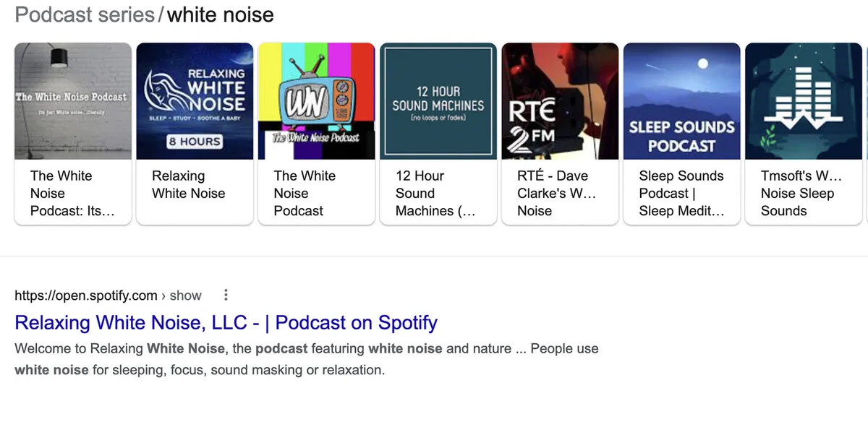Click the Spotify result description snippet
The width and height of the screenshot is (868, 427).
coord(307,359)
